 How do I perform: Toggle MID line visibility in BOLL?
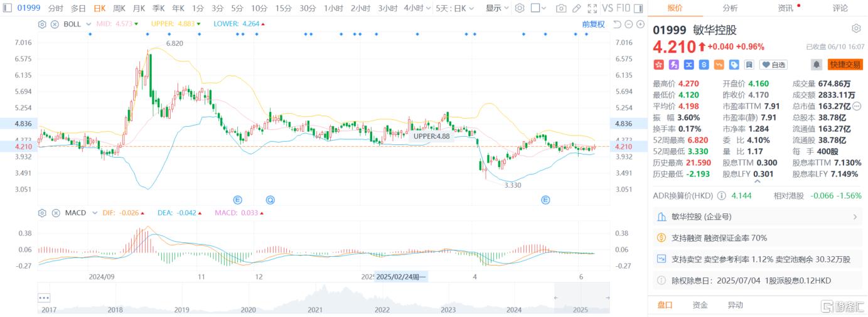point(117,24)
